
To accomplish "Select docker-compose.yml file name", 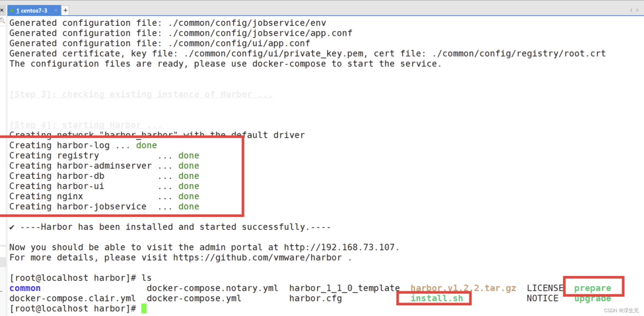I will pyautogui.click(x=194, y=298).
